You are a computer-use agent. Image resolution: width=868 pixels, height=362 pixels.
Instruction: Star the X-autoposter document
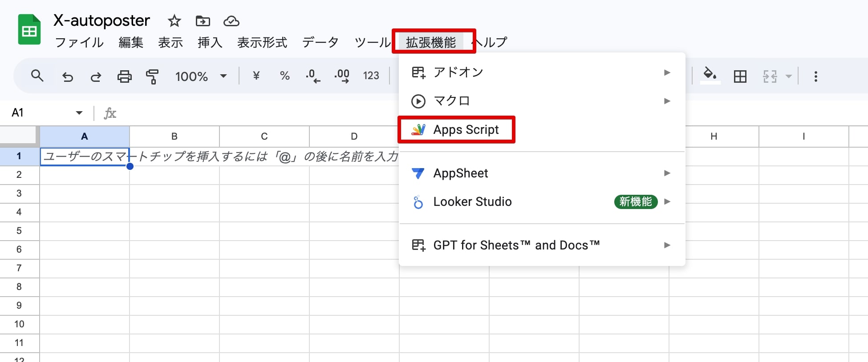174,21
